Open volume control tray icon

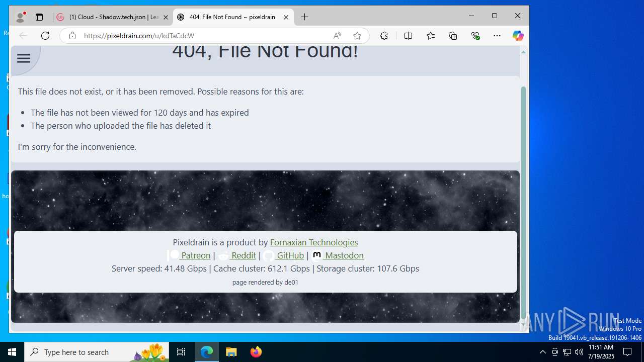pyautogui.click(x=579, y=352)
